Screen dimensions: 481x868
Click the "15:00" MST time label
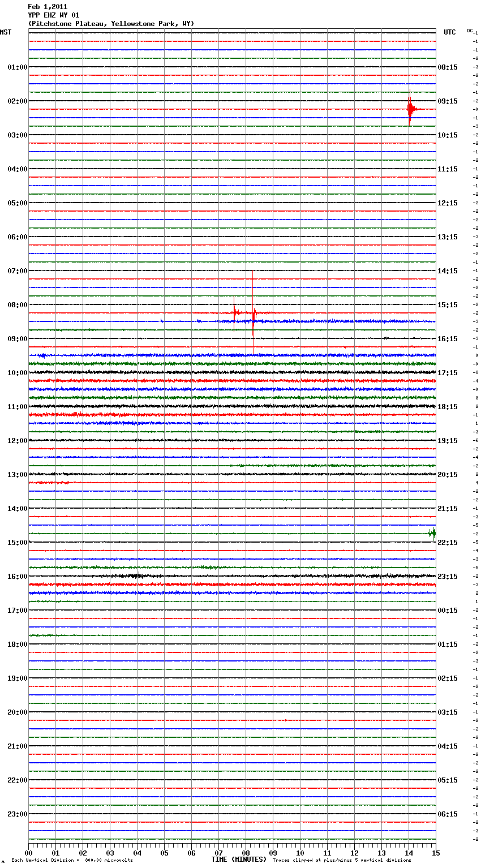coord(17,543)
